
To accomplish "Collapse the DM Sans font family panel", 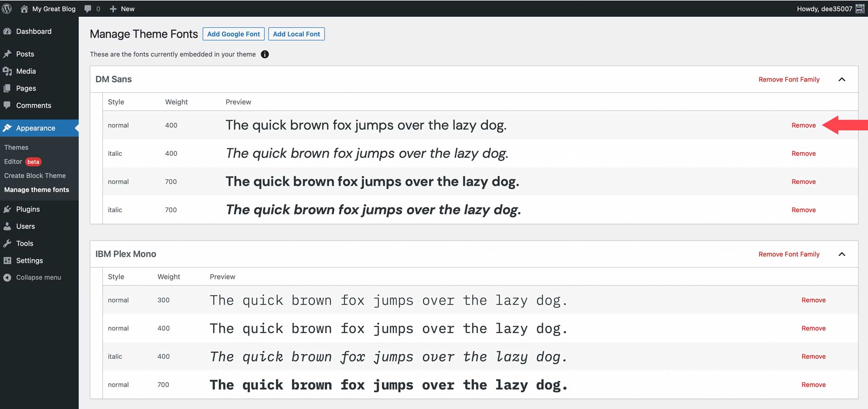I will click(842, 79).
